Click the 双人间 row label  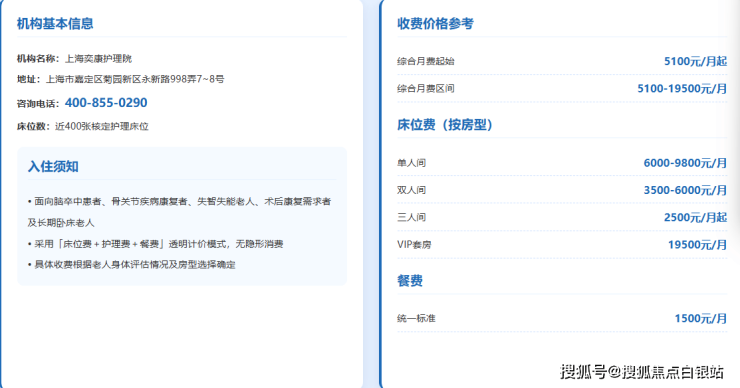[x=412, y=190]
